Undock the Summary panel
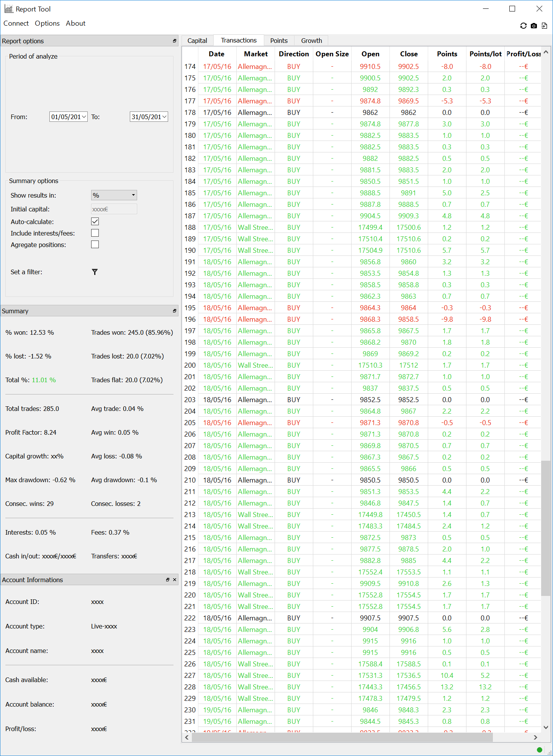Viewport: 553px width, 756px height. click(175, 311)
